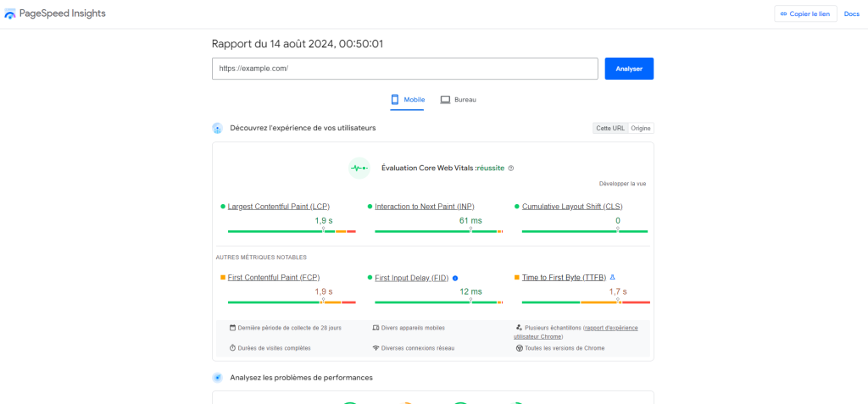The image size is (868, 404).
Task: Click the flask icon next to TTFB
Action: [613, 277]
